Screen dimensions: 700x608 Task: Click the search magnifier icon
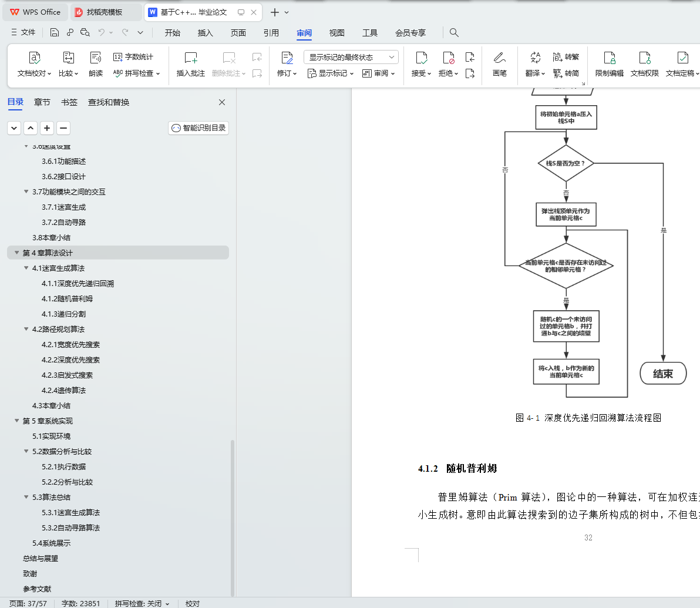pyautogui.click(x=454, y=33)
